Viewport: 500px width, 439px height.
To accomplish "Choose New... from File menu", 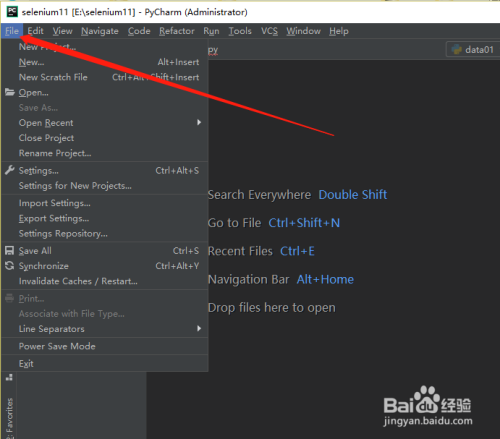I will coord(105,62).
